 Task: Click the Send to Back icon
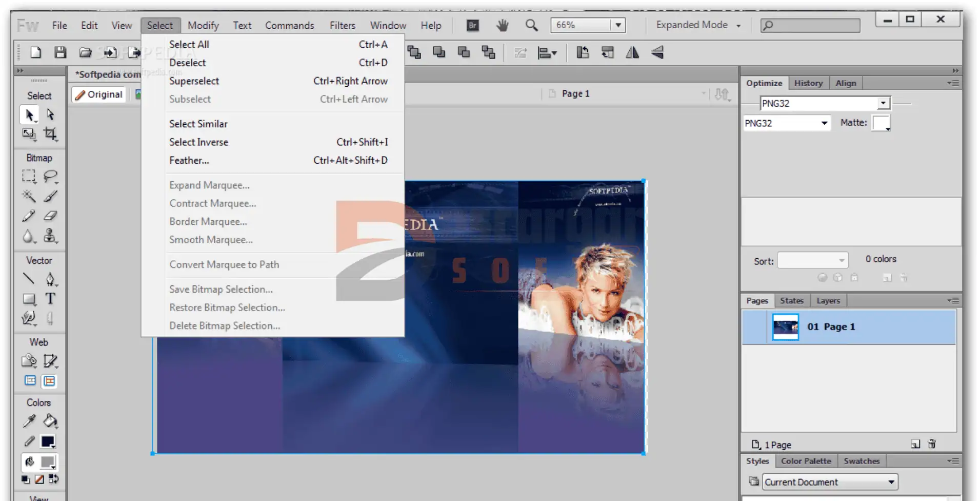point(488,52)
